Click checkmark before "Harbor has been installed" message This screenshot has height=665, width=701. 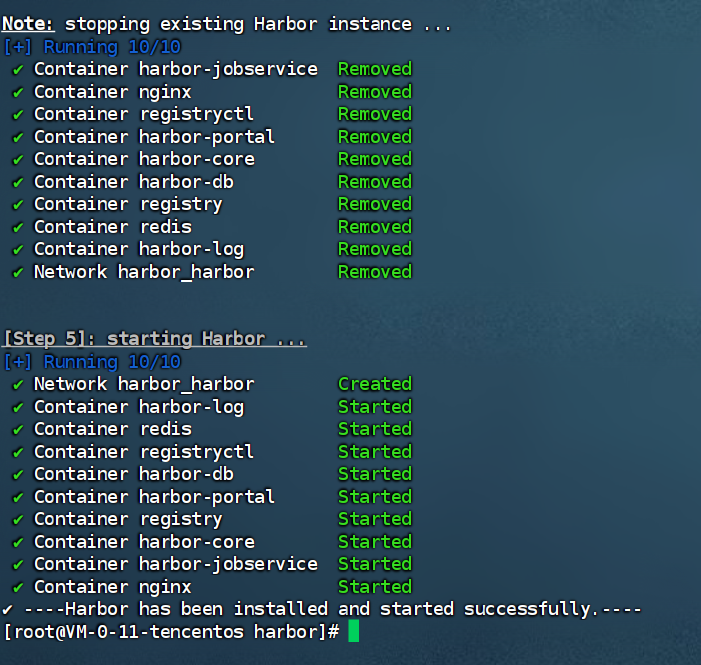pos(8,609)
